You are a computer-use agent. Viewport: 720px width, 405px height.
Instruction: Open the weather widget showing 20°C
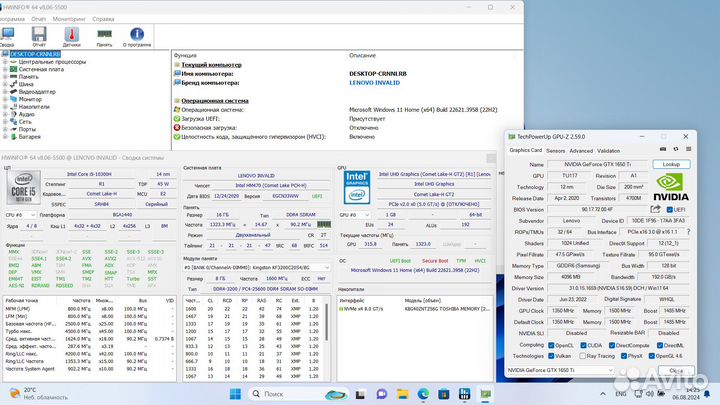tap(39, 394)
